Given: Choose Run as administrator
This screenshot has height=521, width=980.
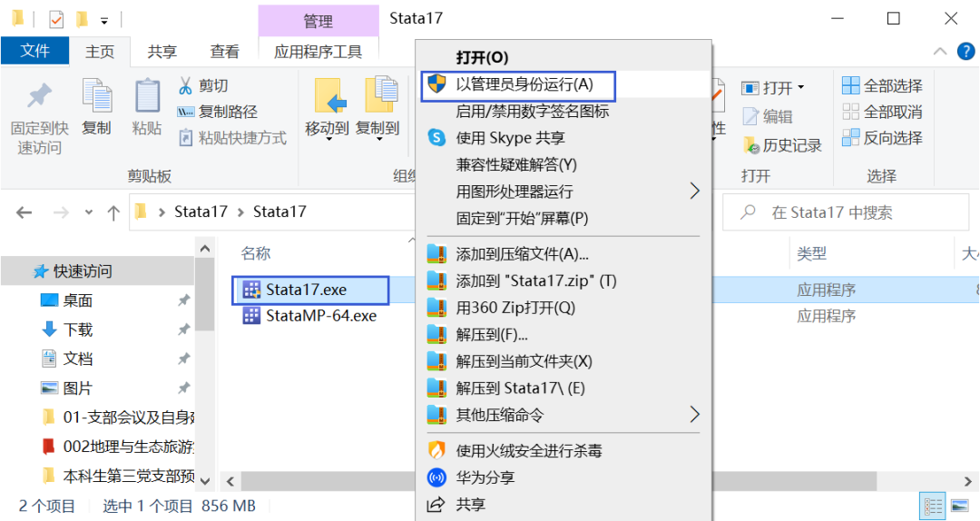Looking at the screenshot, I should coord(563,84).
